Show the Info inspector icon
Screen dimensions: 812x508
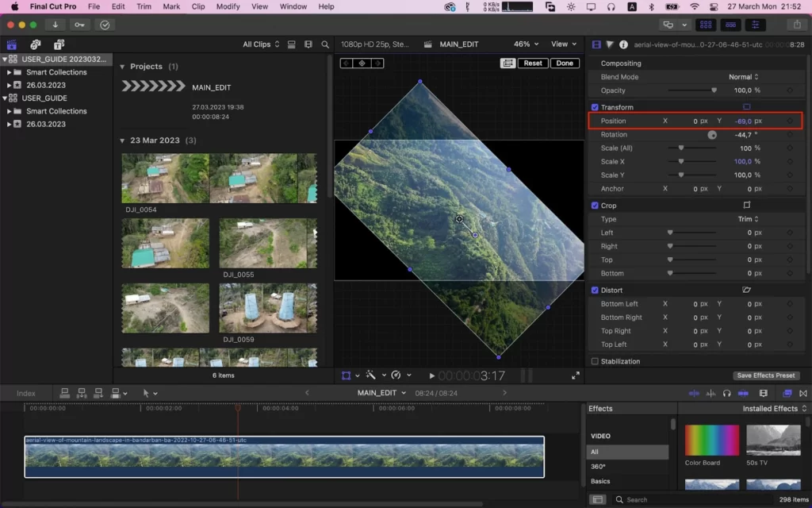pyautogui.click(x=623, y=44)
